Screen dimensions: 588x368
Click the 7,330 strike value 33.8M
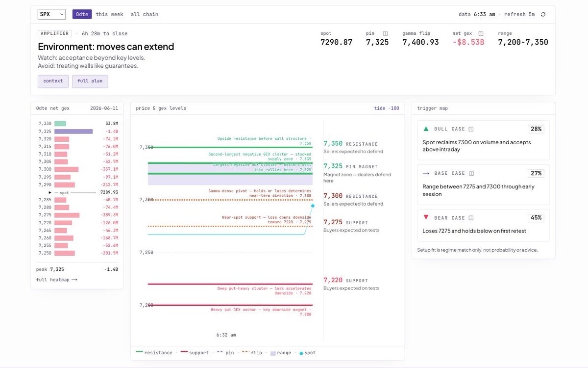(x=111, y=124)
